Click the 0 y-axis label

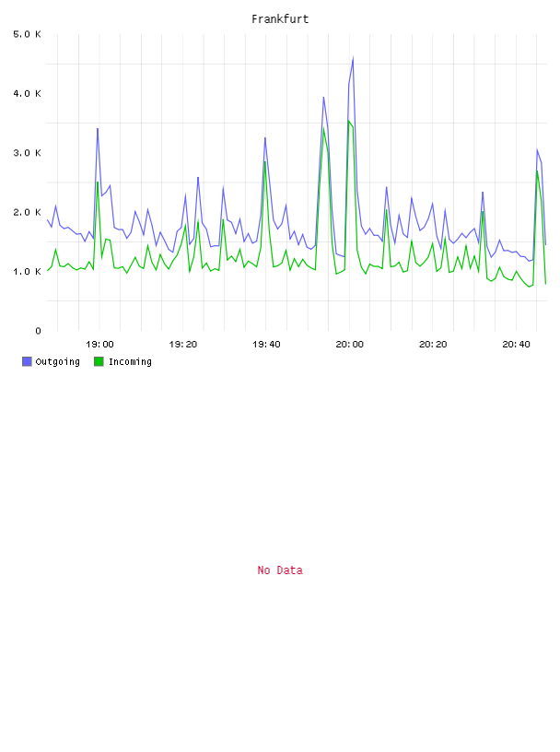pyautogui.click(x=38, y=331)
